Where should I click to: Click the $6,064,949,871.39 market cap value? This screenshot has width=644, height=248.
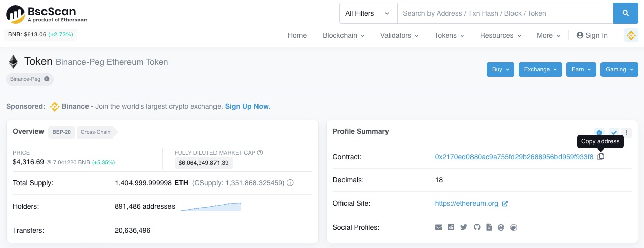coord(203,163)
